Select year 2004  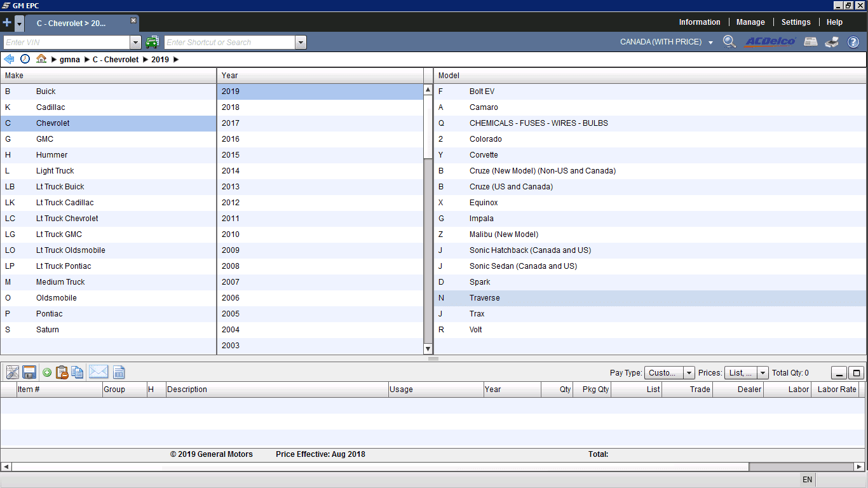click(320, 330)
